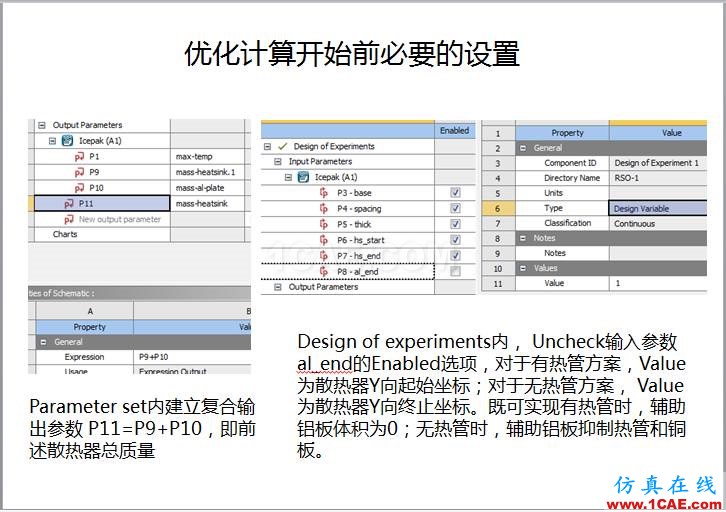Screen dimensions: 726x512
Task: Collapse Icepak (A1) under Input Parameters
Action: coord(288,177)
